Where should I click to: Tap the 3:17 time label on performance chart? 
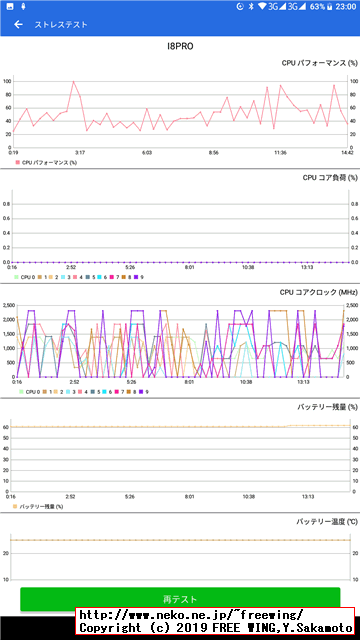click(80, 152)
